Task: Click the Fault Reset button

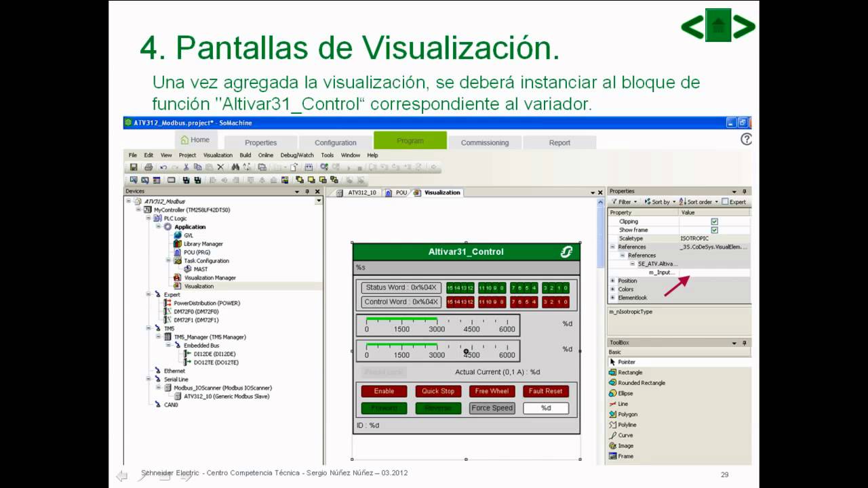Action: click(546, 391)
